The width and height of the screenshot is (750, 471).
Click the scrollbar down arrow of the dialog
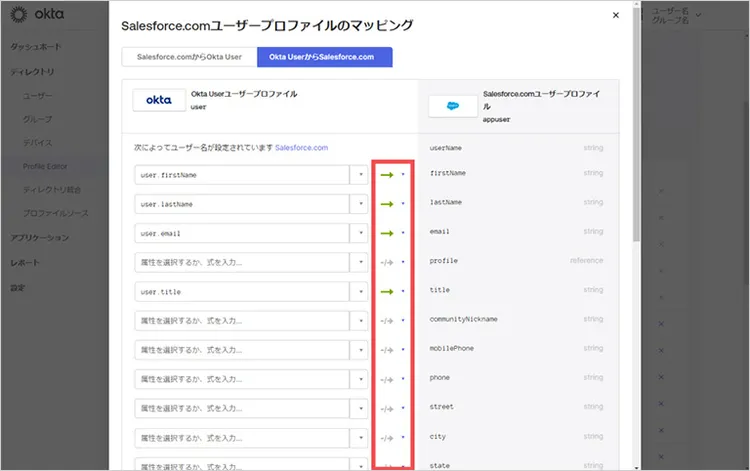(x=636, y=467)
